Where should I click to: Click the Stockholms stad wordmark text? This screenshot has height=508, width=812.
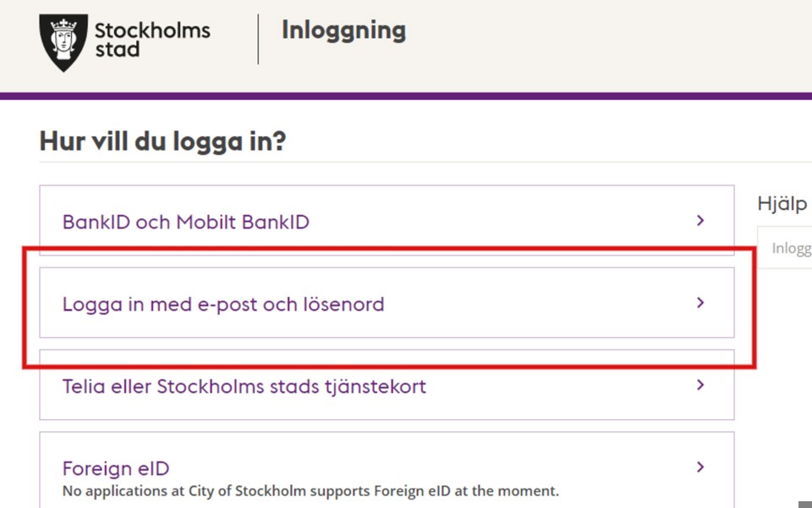coord(151,40)
